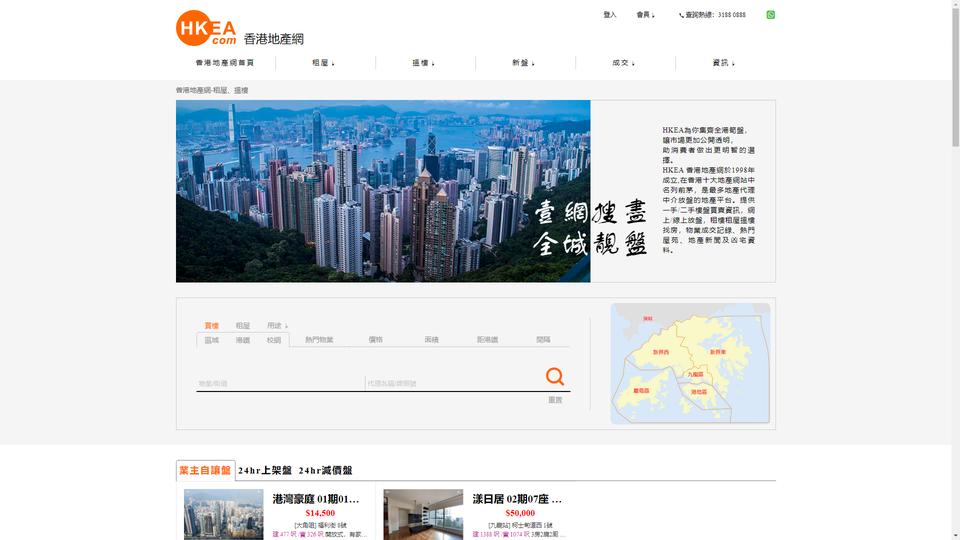Image resolution: width=960 pixels, height=540 pixels.
Task: Select 港島區 region on the map
Action: tap(699, 392)
